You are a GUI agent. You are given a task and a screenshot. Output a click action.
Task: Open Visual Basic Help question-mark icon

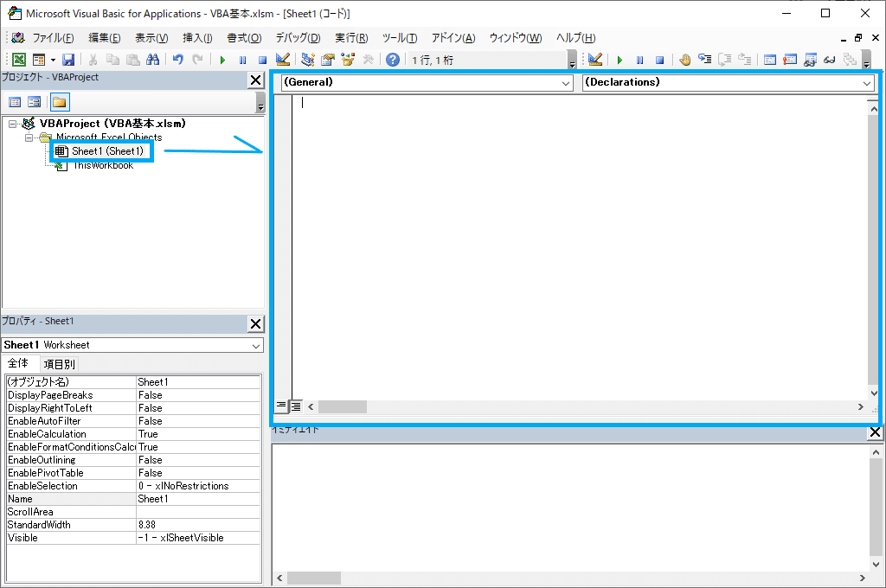point(393,60)
